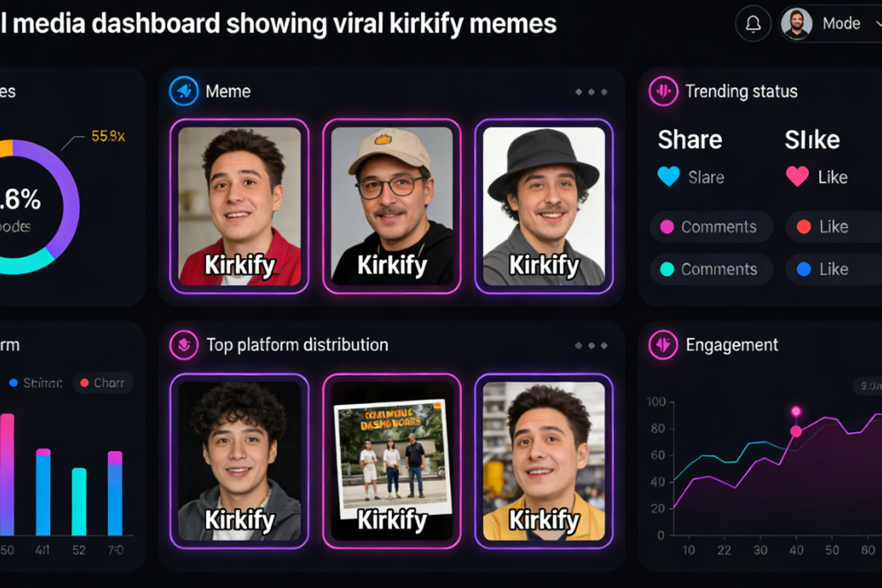
Task: Click the pink heart Like icon
Action: tap(797, 176)
